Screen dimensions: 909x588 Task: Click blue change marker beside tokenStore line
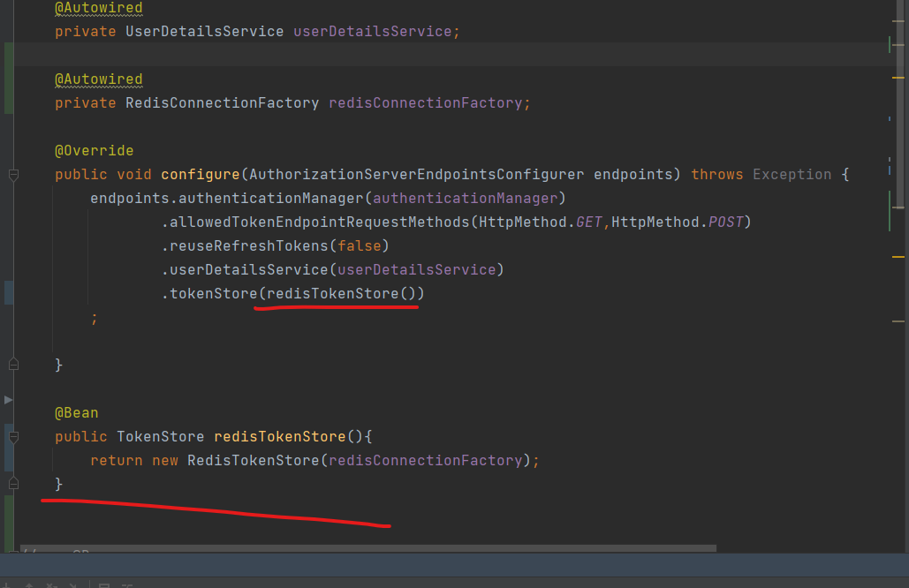[x=8, y=292]
